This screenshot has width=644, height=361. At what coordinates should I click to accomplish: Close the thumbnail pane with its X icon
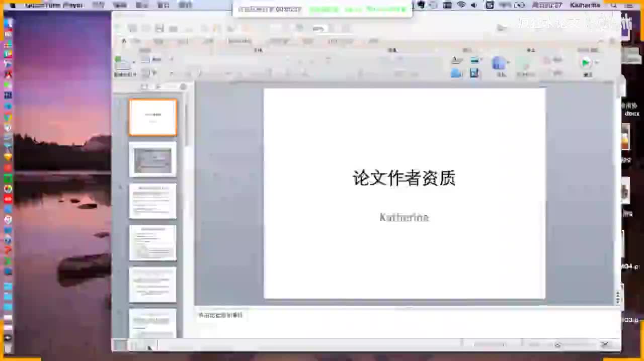[183, 86]
